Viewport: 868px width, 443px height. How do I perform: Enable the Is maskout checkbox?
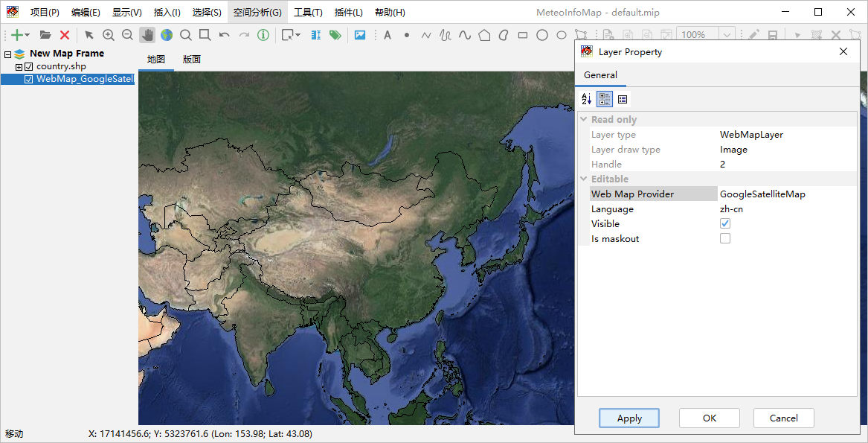[725, 238]
